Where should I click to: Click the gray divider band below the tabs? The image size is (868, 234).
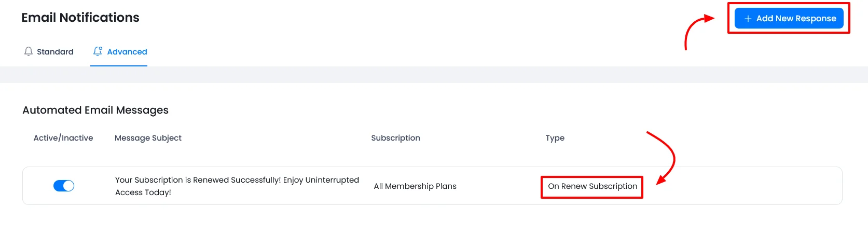coord(434,75)
